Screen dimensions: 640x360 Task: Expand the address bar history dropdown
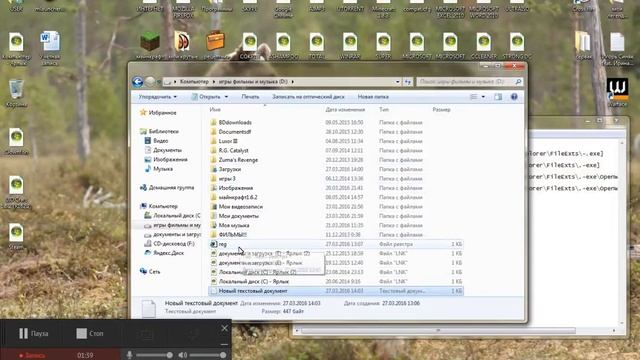click(x=398, y=82)
